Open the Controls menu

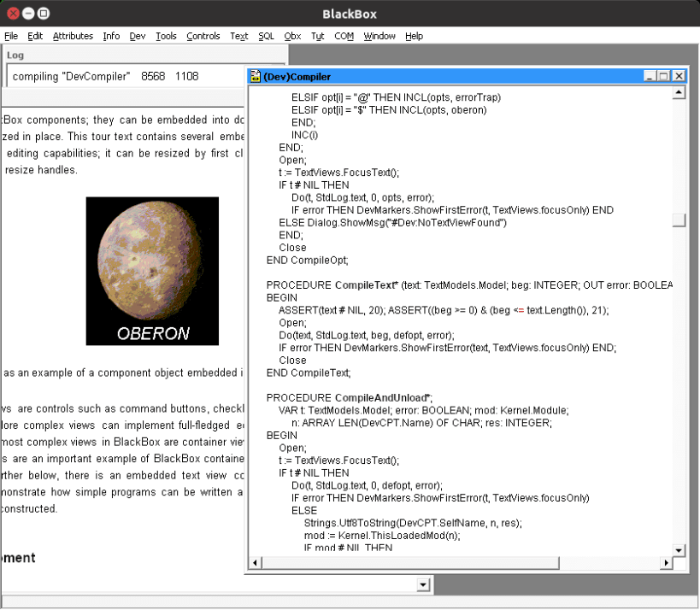point(203,36)
